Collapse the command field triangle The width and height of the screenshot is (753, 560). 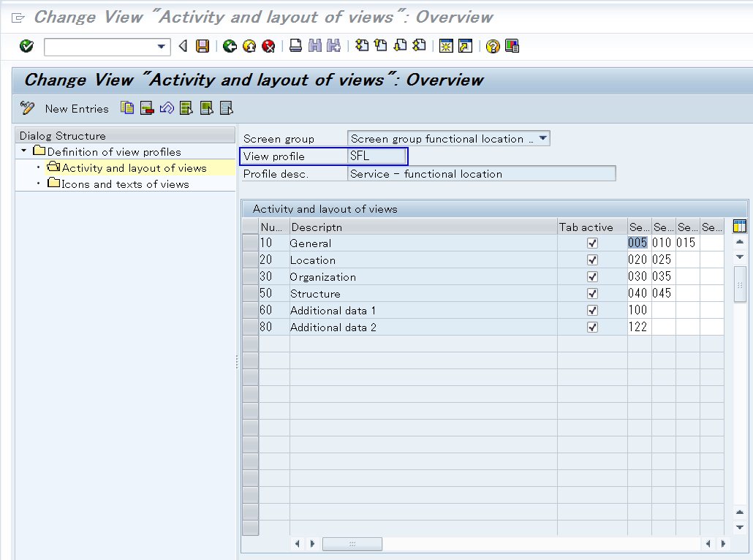[183, 46]
